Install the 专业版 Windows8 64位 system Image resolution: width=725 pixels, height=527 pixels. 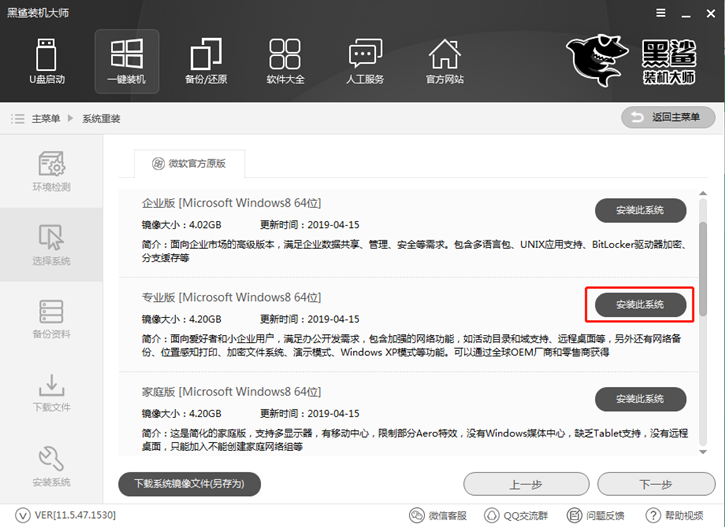click(640, 304)
